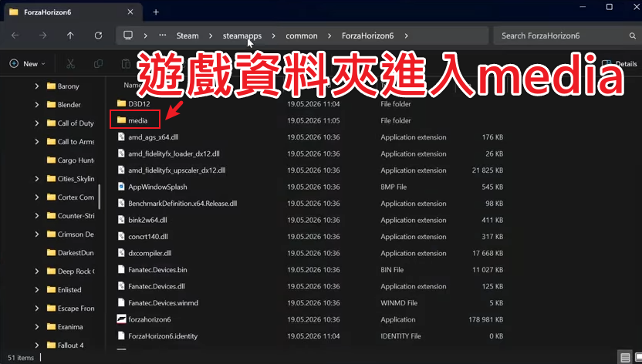This screenshot has height=364, width=642.
Task: Select DarkestDungeon folder in sidebar
Action: pyautogui.click(x=70, y=253)
